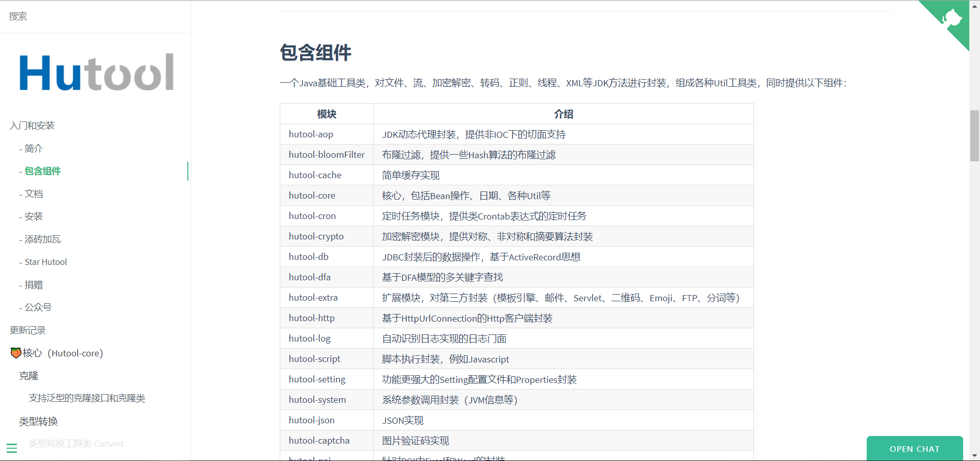Click the peach icon beside 核心 (Hutool-core)
This screenshot has width=980, height=461.
pyautogui.click(x=15, y=353)
